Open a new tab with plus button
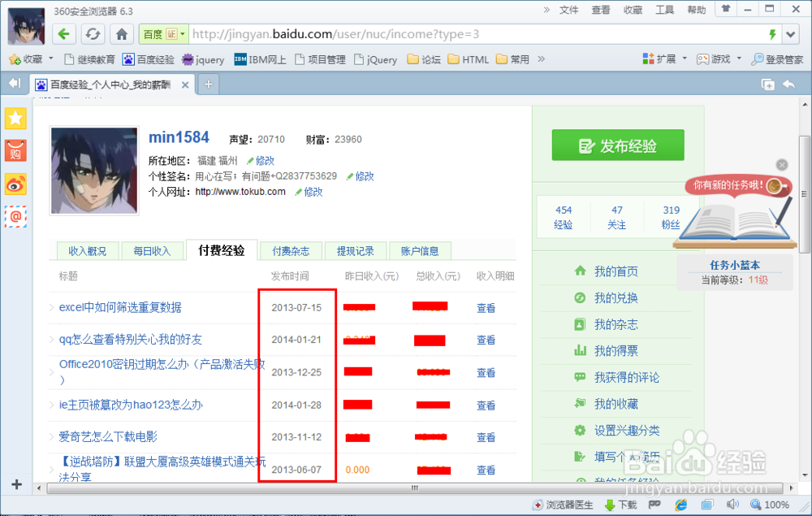Screen dimensions: 812x516 (x=208, y=85)
